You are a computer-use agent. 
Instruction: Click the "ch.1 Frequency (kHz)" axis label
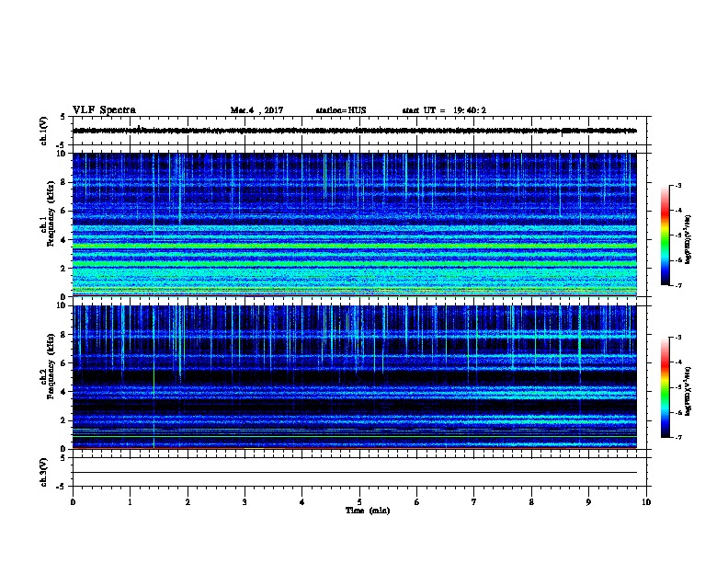click(47, 213)
